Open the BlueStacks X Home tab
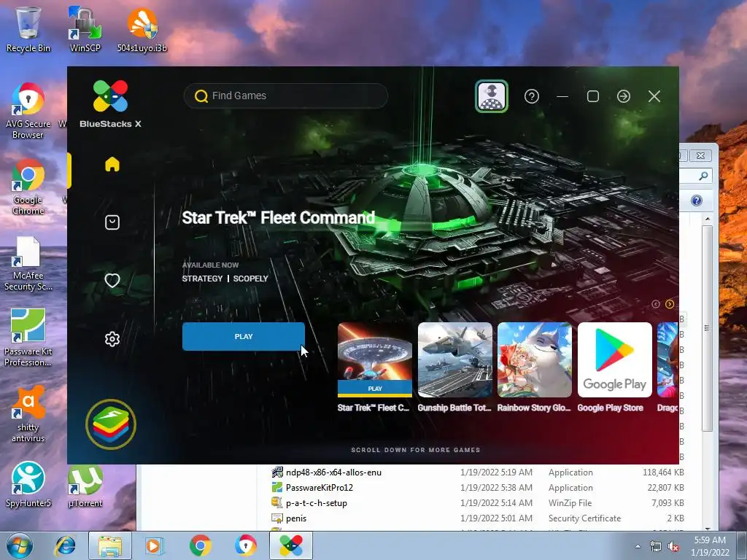 112,164
